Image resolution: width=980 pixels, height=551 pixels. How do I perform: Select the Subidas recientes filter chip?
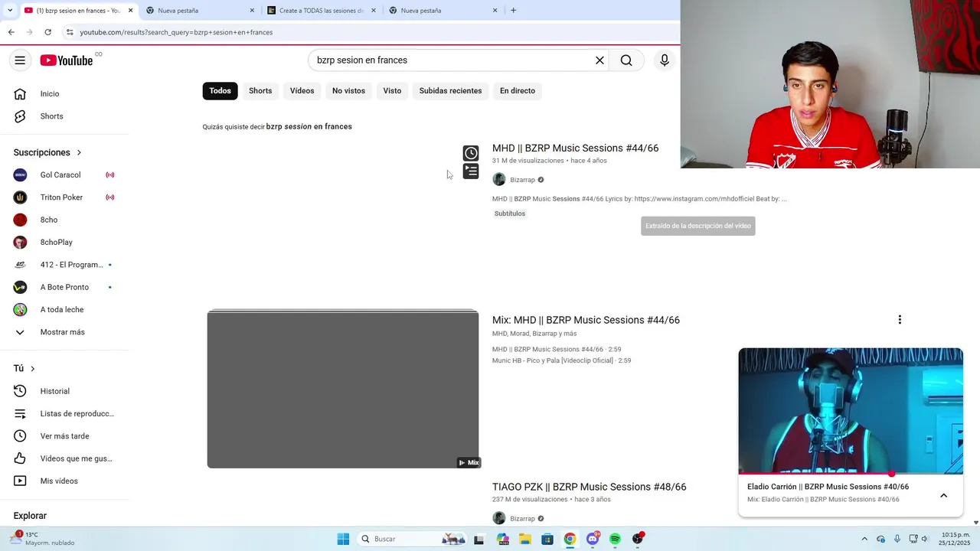(x=450, y=90)
